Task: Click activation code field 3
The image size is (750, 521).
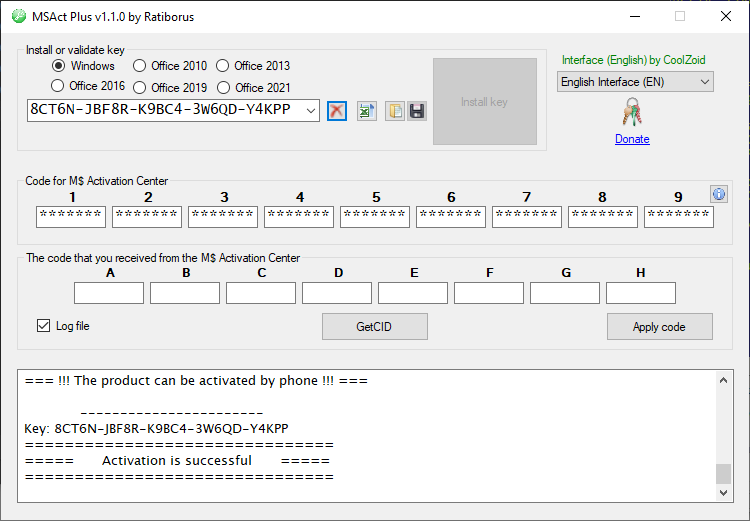Action: pyautogui.click(x=223, y=217)
